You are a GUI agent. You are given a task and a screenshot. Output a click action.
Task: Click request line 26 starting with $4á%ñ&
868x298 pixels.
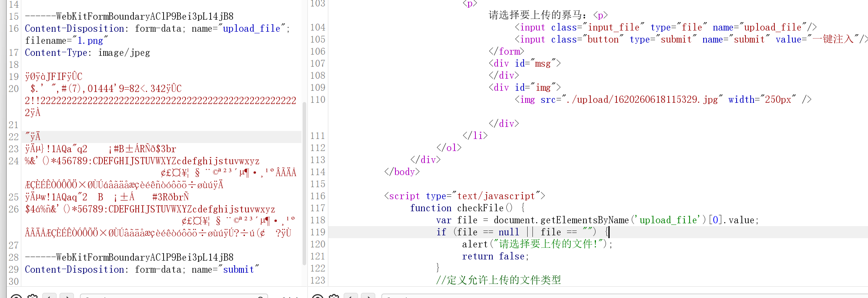pos(150,209)
